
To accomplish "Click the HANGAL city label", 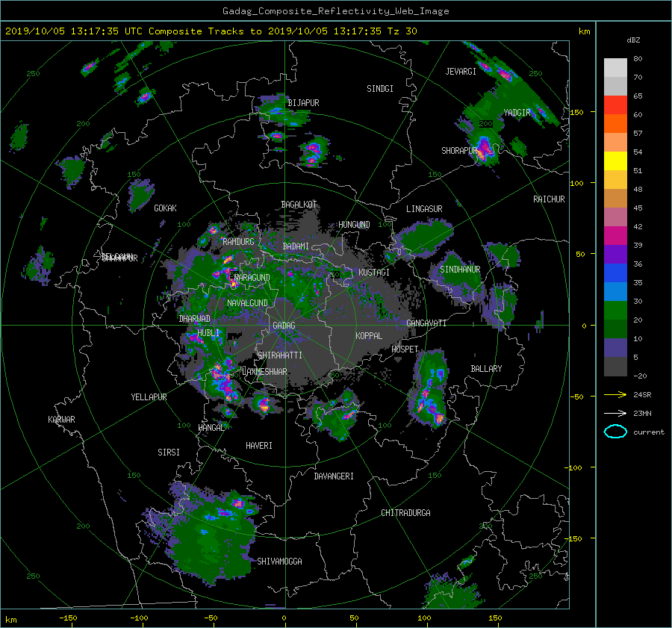I will pos(211,427).
